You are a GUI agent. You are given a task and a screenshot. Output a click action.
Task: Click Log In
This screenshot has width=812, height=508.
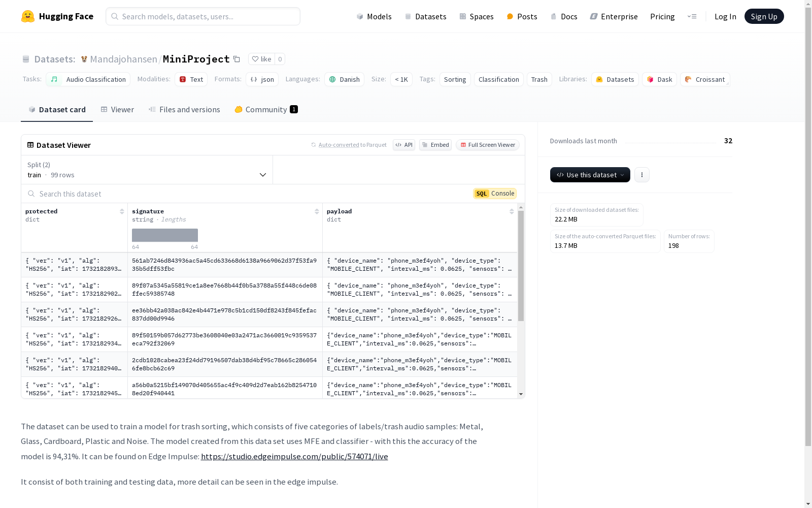pos(725,16)
